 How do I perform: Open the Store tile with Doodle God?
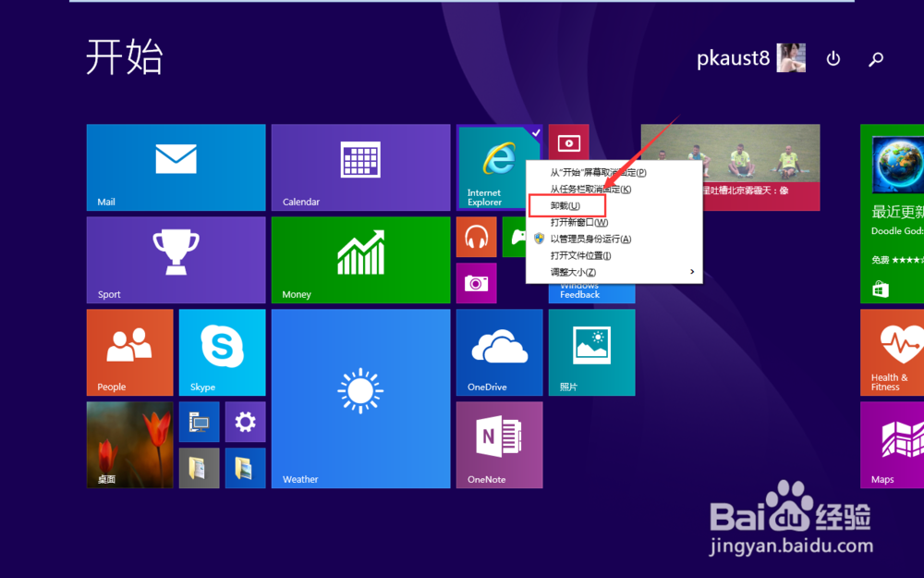click(x=893, y=214)
